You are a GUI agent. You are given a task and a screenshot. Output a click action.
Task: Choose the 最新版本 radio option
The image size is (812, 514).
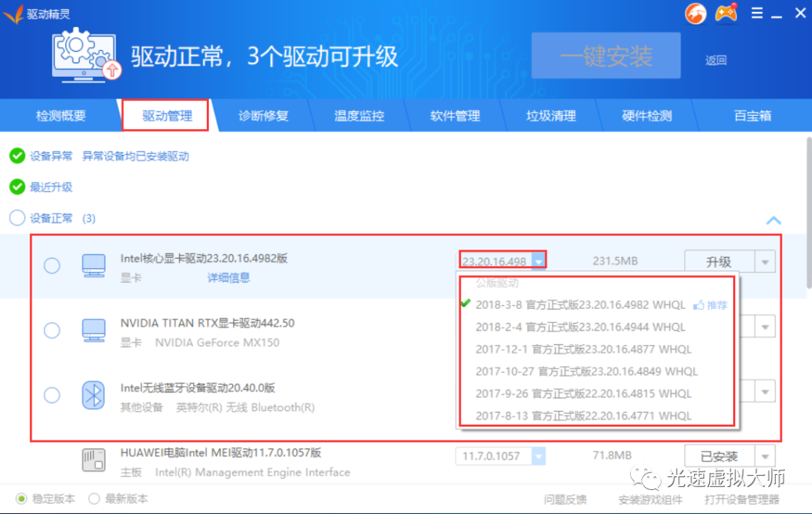pyautogui.click(x=94, y=499)
